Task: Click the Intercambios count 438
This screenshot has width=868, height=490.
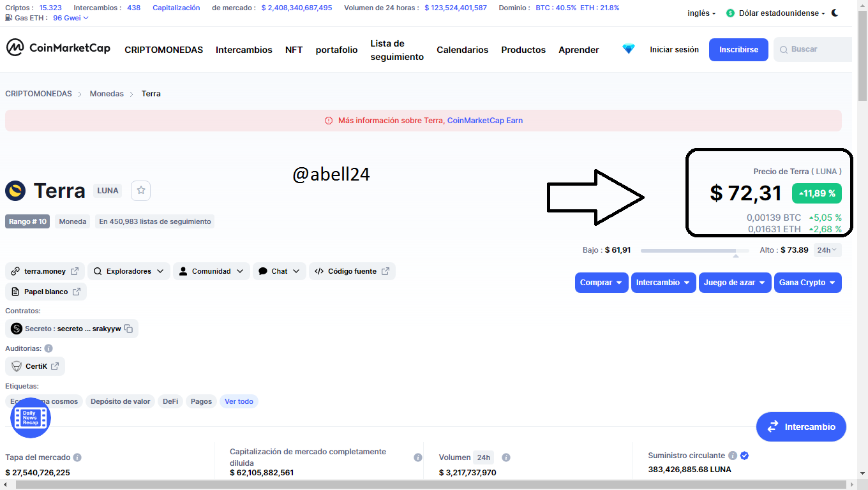Action: click(133, 8)
